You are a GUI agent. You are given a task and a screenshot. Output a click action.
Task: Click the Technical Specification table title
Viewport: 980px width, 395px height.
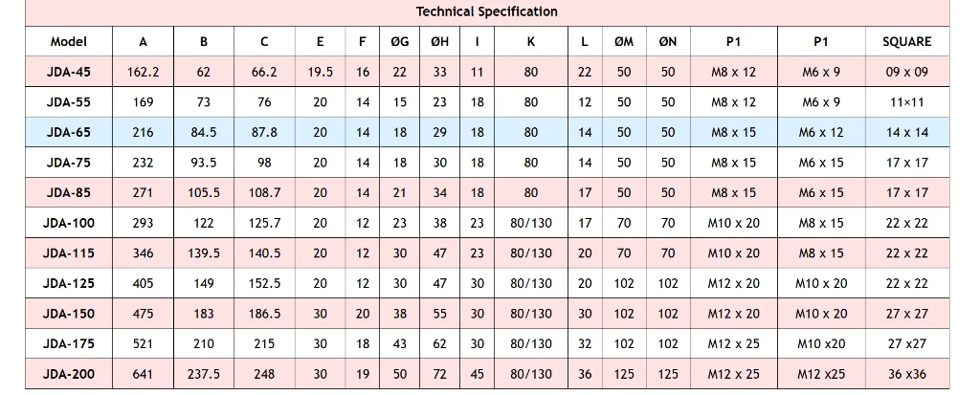(x=486, y=11)
